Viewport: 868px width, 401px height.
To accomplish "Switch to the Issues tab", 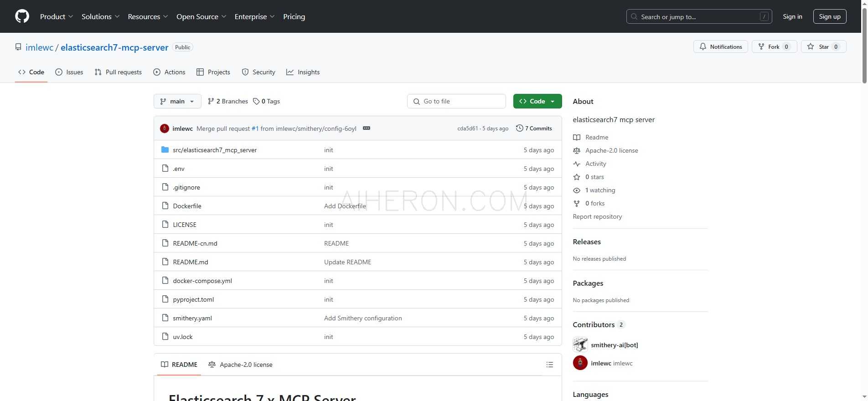I will point(69,72).
